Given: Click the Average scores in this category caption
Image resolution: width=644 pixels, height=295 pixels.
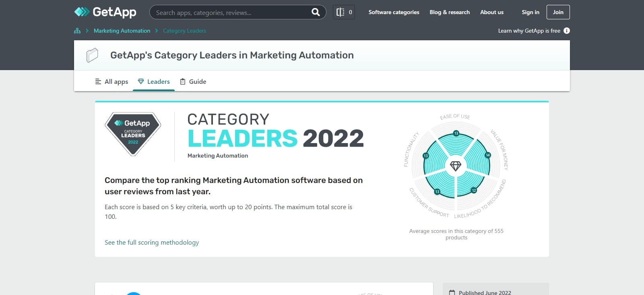Looking at the screenshot, I should [456, 234].
